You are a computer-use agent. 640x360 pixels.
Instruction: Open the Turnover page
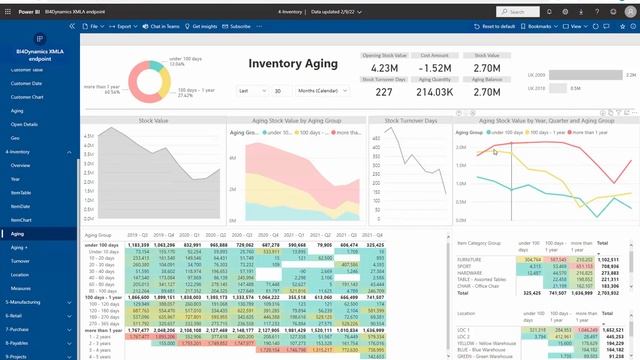coord(20,261)
